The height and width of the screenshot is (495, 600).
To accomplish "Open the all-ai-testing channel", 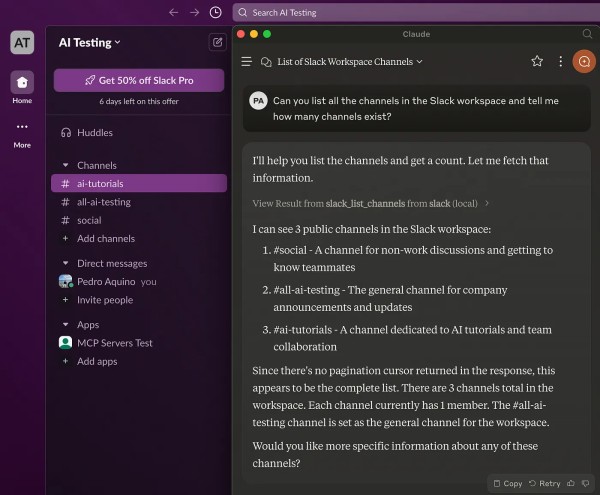I will coord(139,202).
